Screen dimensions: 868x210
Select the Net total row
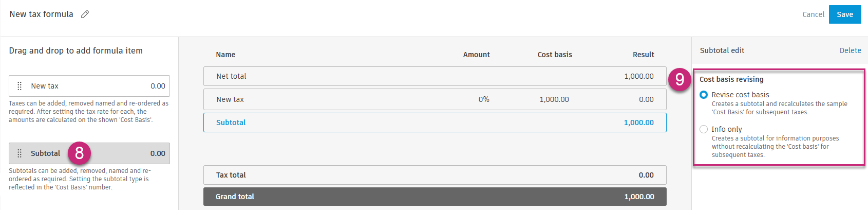point(435,76)
